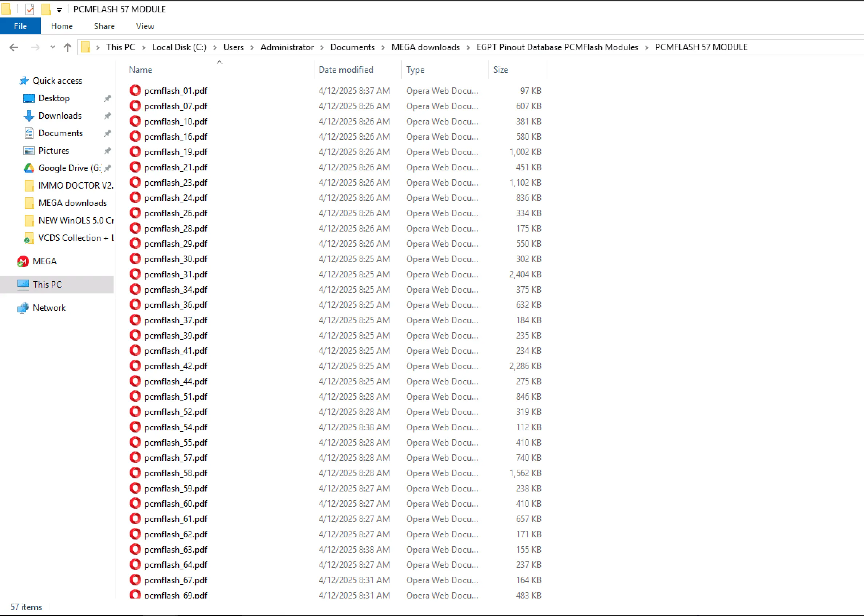Sort by Date modified column header
The height and width of the screenshot is (616, 864).
346,70
